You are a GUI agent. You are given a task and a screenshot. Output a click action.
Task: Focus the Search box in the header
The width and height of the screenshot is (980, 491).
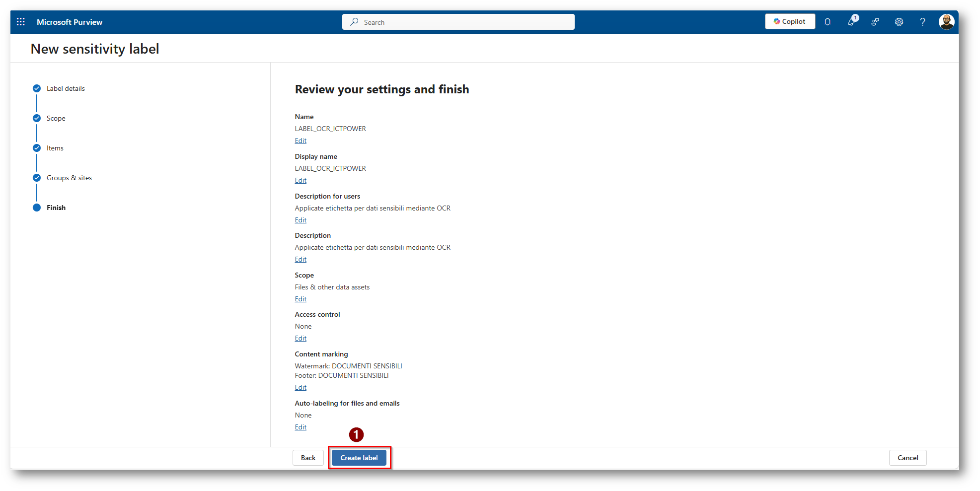458,22
